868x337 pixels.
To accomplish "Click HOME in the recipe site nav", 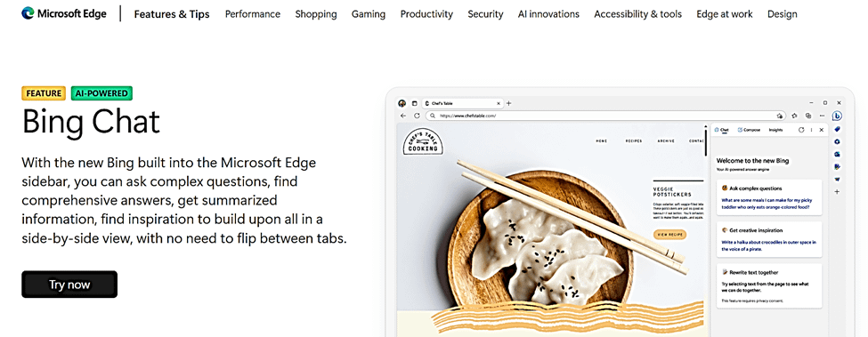I will pos(602,140).
